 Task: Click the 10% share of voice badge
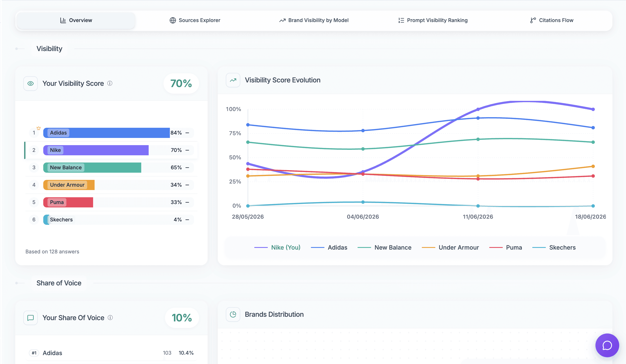click(x=182, y=318)
